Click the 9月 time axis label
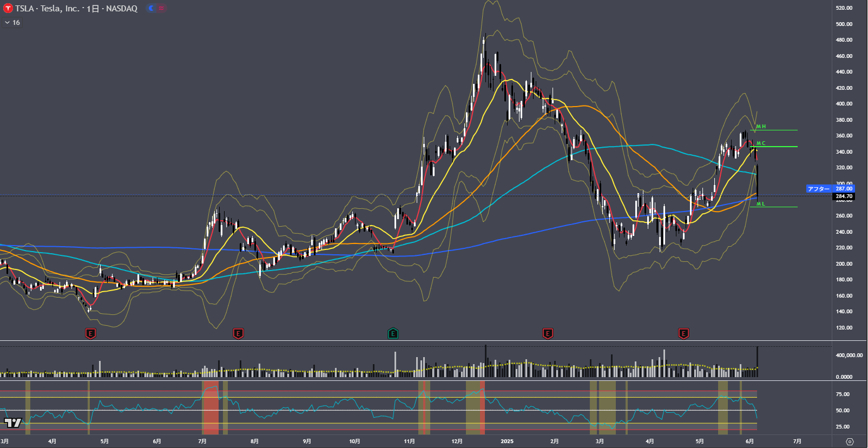This screenshot has height=448, width=868. [x=307, y=442]
